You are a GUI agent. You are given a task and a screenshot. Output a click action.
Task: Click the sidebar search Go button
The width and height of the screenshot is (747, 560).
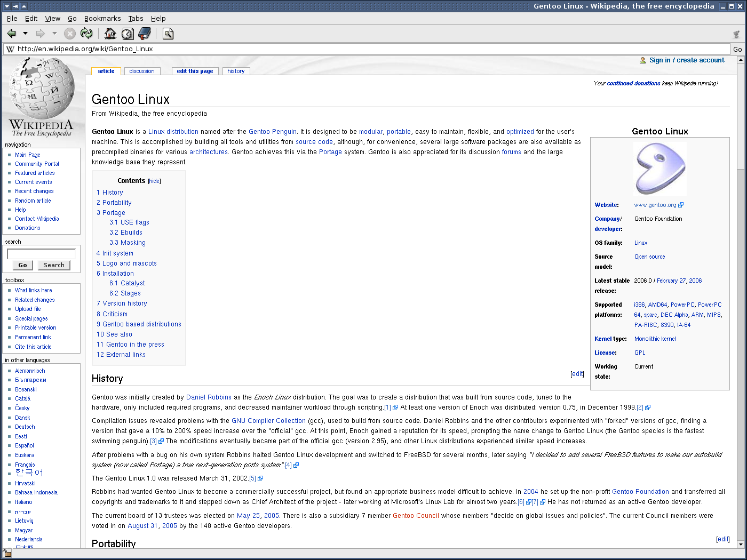[22, 265]
